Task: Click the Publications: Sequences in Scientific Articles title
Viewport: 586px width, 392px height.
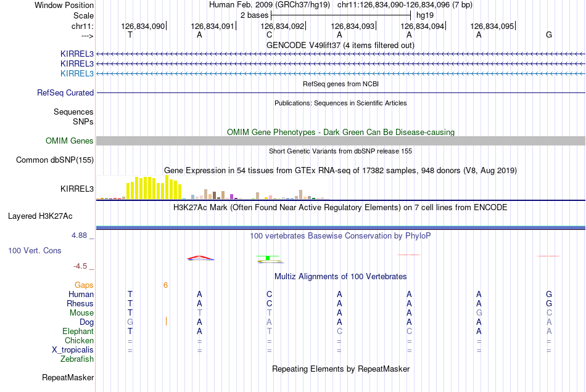Action: [340, 103]
